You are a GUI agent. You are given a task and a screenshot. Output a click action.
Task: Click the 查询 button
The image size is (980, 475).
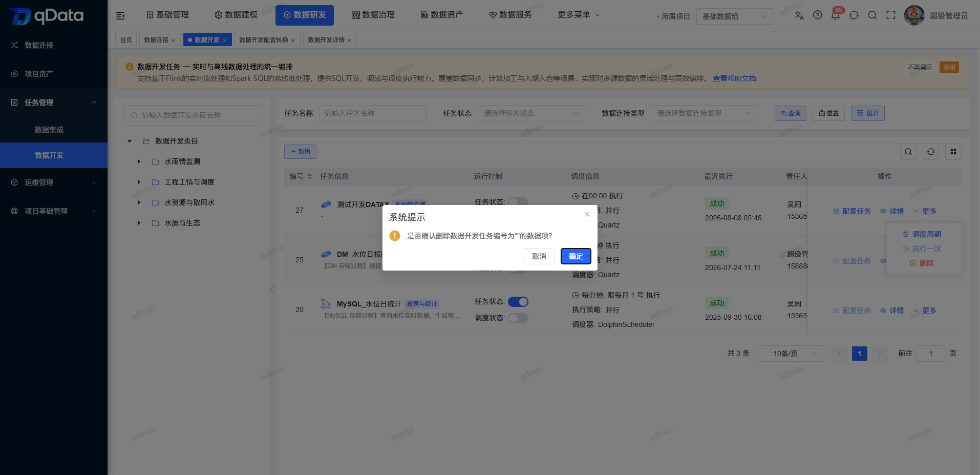coord(791,113)
